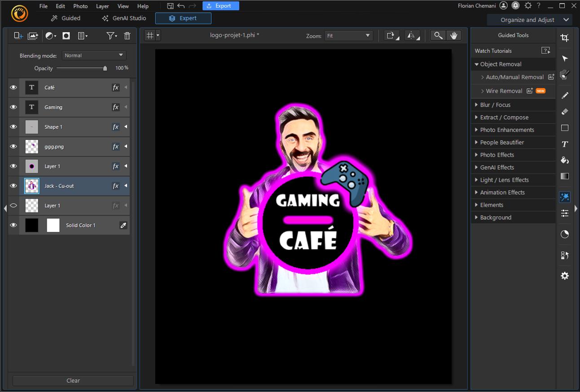Hide the Shape 1 layer
The image size is (580, 392).
13,127
